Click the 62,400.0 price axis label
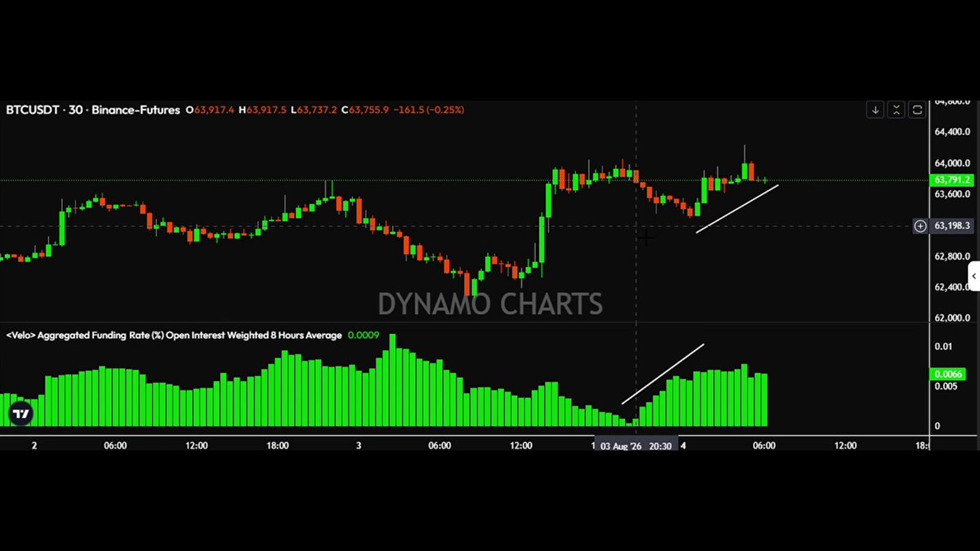 click(x=952, y=287)
